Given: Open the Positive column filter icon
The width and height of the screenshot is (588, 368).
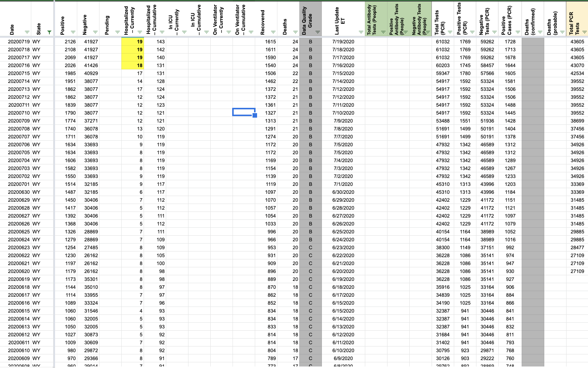Looking at the screenshot, I should (x=73, y=32).
